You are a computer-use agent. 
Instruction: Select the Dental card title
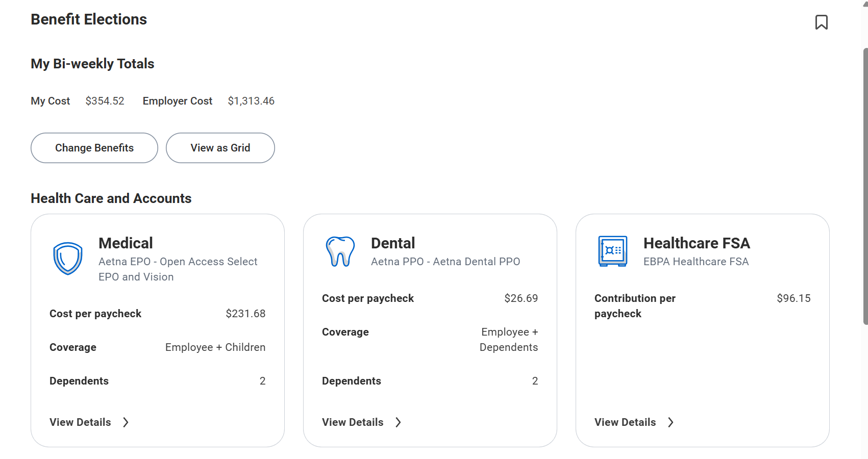[393, 243]
